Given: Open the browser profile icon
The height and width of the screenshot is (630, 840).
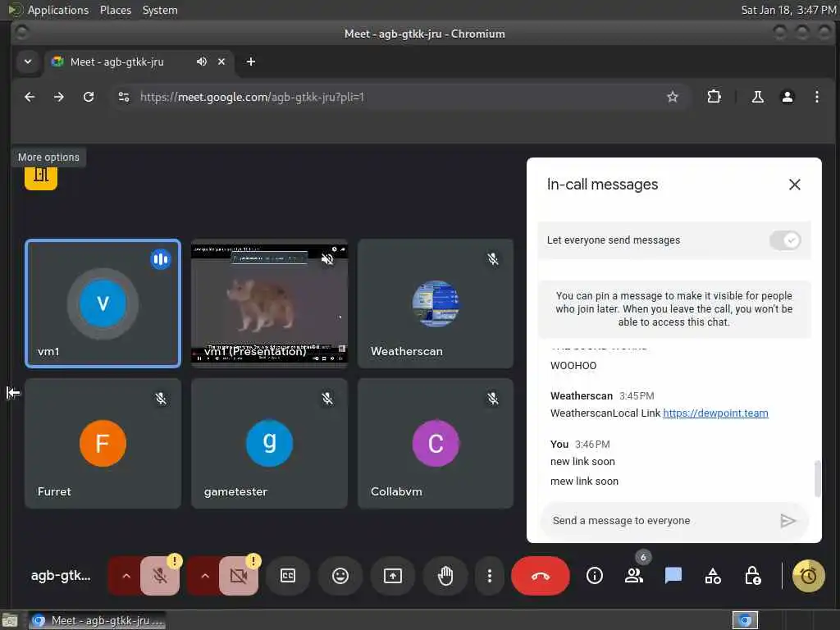Looking at the screenshot, I should point(787,97).
